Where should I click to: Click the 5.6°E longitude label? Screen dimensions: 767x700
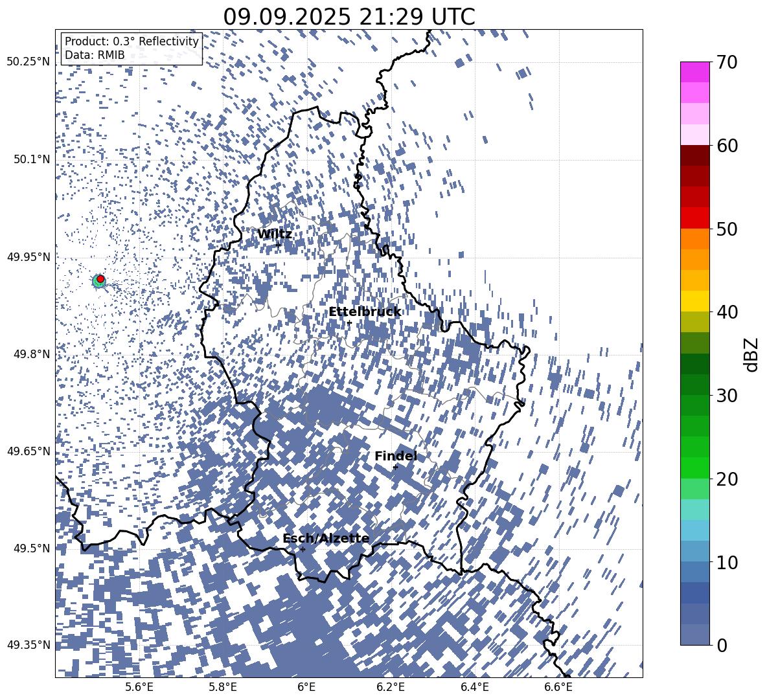coord(139,688)
